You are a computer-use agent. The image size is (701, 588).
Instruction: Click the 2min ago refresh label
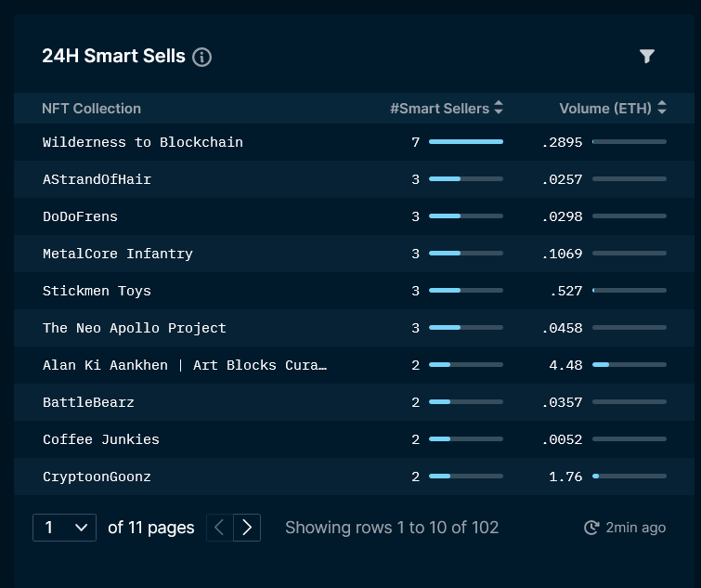(x=635, y=528)
